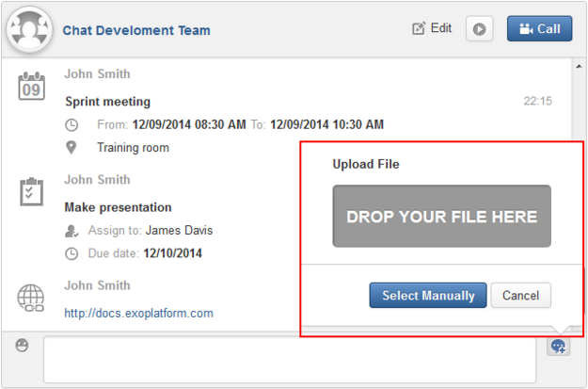The width and height of the screenshot is (588, 389).
Task: Focus the message text input field
Action: pyautogui.click(x=290, y=360)
